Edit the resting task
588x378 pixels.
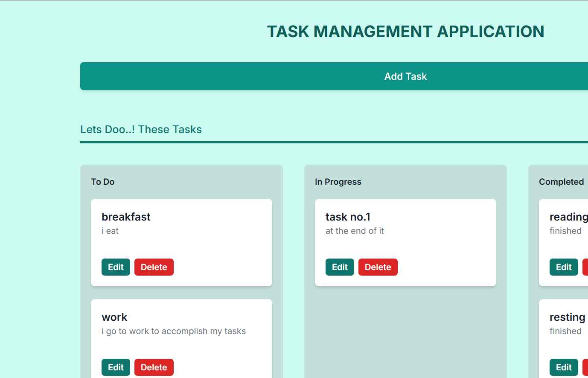(x=564, y=367)
